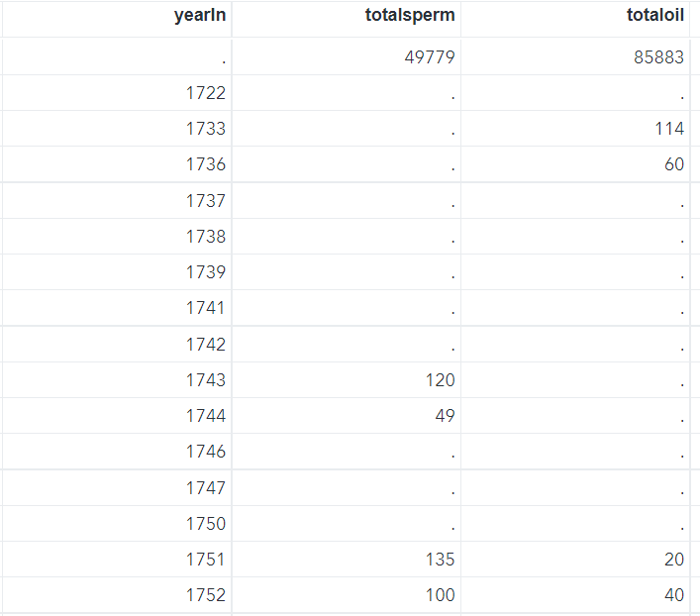The width and height of the screenshot is (700, 616).
Task: Click the totalsperm value 100
Action: click(x=441, y=595)
